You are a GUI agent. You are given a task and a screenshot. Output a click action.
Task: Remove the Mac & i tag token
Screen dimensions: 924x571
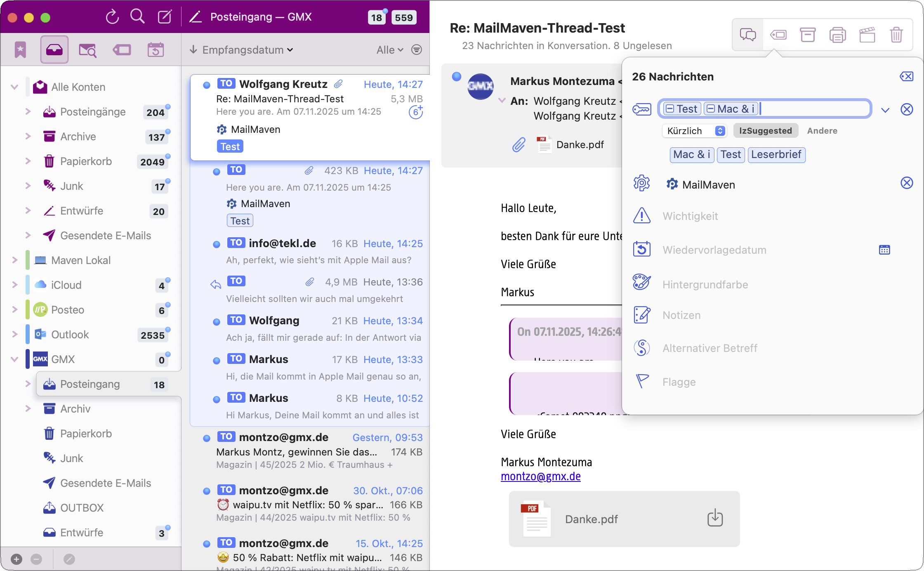711,109
